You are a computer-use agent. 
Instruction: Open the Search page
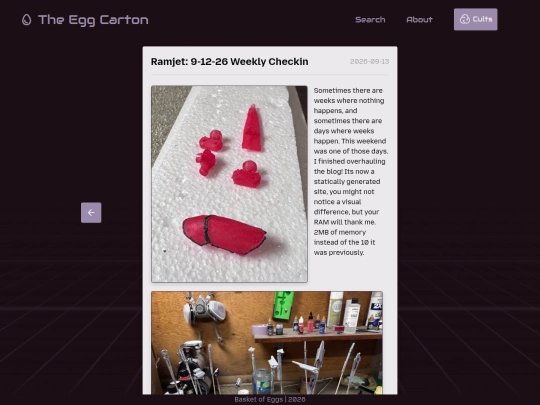370,20
